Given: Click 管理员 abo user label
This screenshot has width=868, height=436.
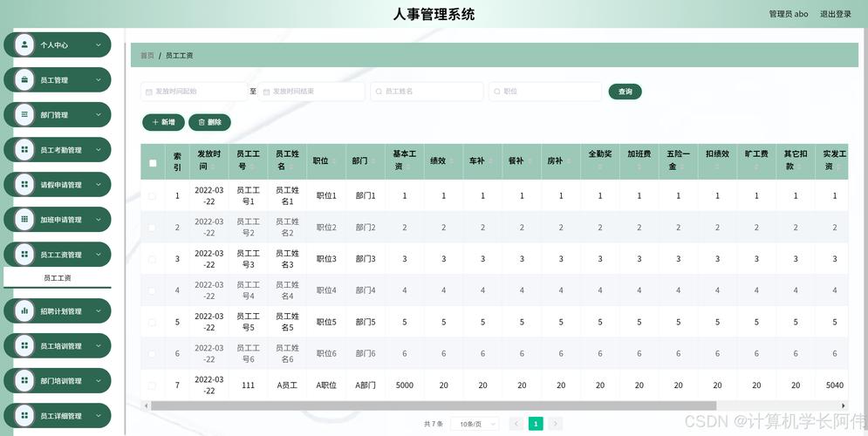Looking at the screenshot, I should click(x=789, y=14).
